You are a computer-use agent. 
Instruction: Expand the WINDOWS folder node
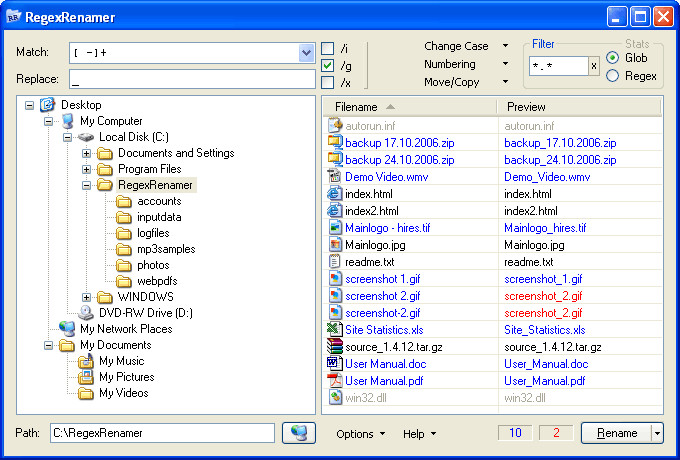(86, 297)
